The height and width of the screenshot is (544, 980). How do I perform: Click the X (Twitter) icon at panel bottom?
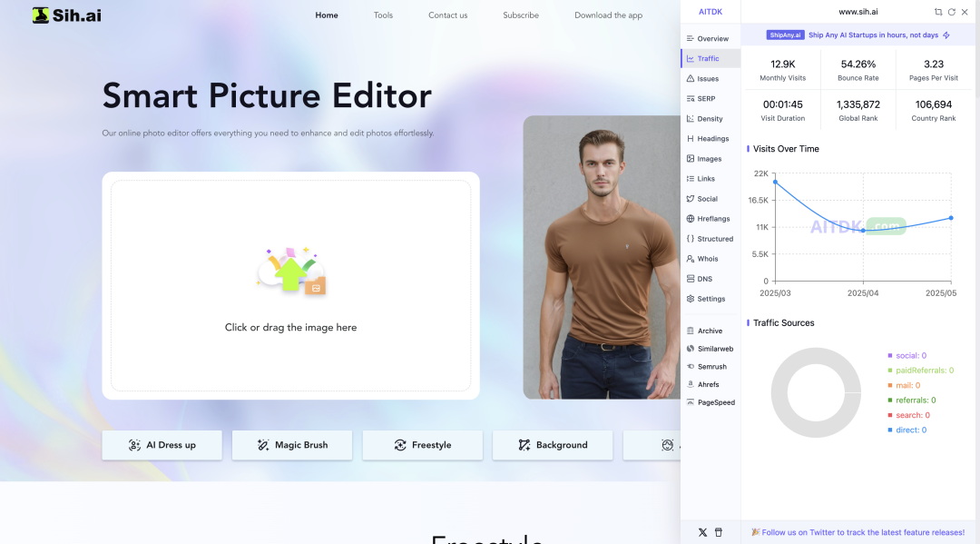point(702,533)
